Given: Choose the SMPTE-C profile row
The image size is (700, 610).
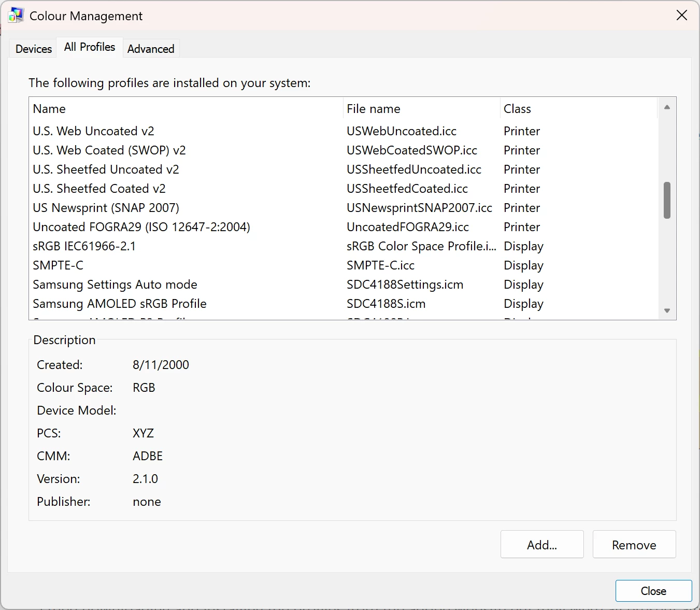Looking at the screenshot, I should point(58,265).
